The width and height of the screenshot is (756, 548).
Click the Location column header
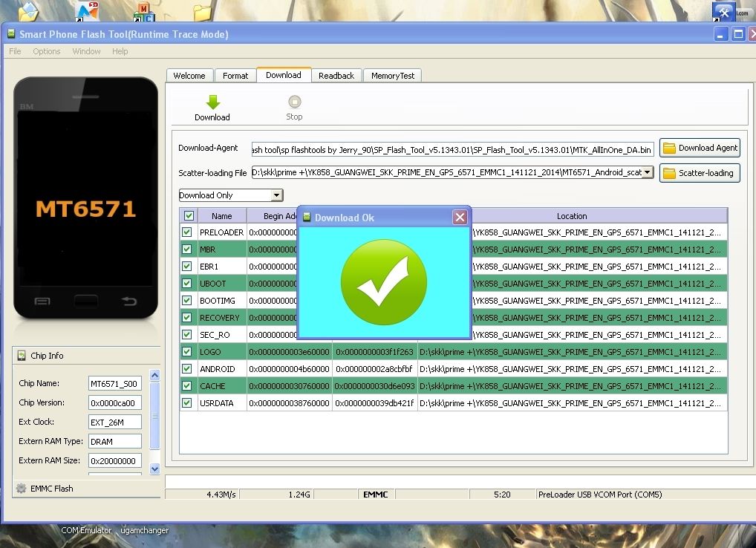(572, 216)
